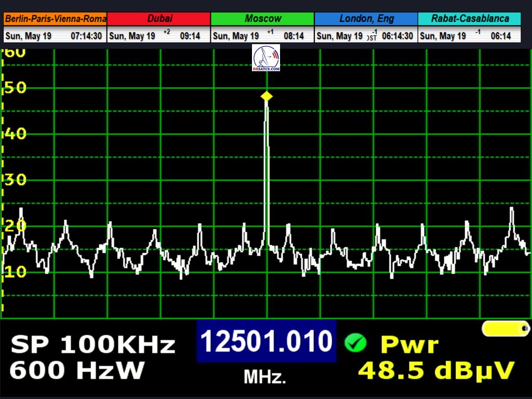Click the 50 label on the level axis

[x=16, y=87]
